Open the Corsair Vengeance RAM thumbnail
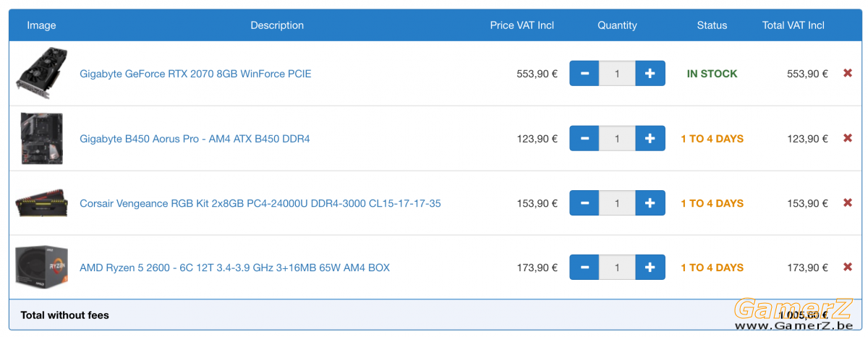The width and height of the screenshot is (868, 337). pos(42,203)
